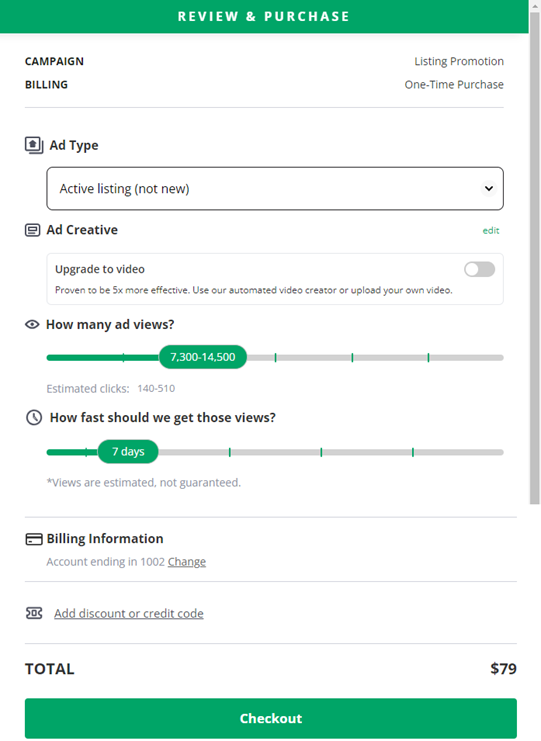The width and height of the screenshot is (541, 741).
Task: Click the Review & Purchase header
Action: coord(264,17)
